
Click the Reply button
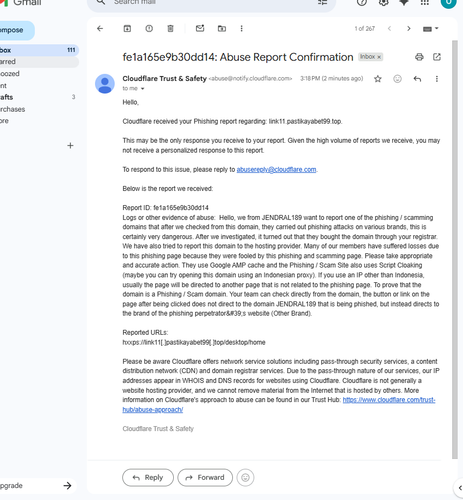(x=148, y=478)
